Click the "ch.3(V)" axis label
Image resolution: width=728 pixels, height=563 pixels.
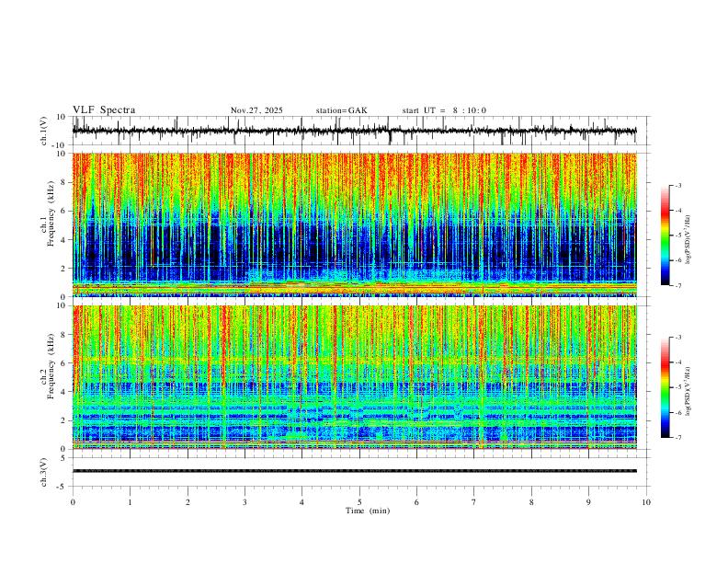click(x=44, y=473)
